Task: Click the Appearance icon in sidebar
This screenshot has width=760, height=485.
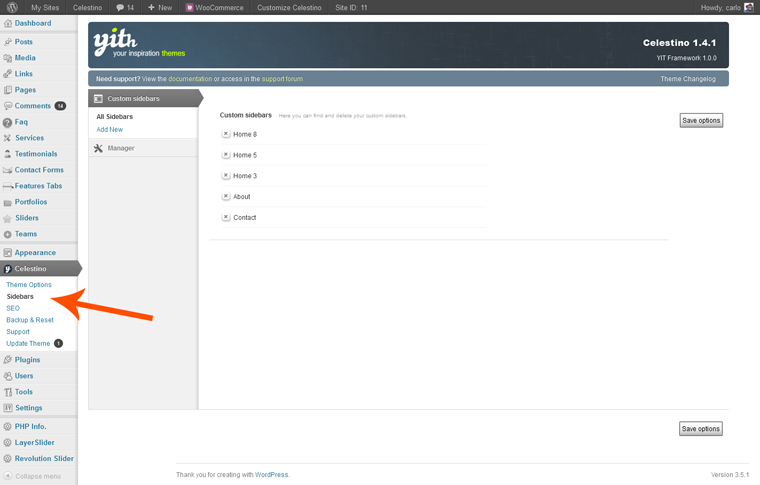Action: [x=8, y=253]
